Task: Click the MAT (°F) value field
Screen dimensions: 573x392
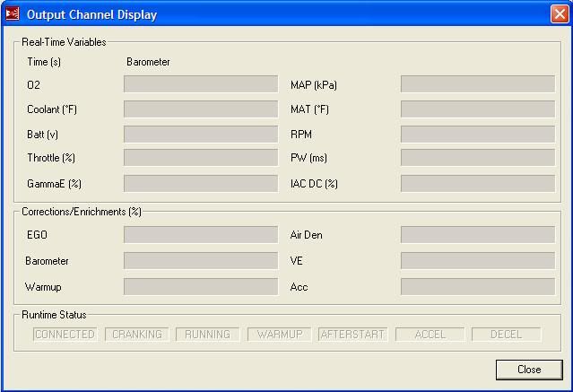Action: click(478, 109)
